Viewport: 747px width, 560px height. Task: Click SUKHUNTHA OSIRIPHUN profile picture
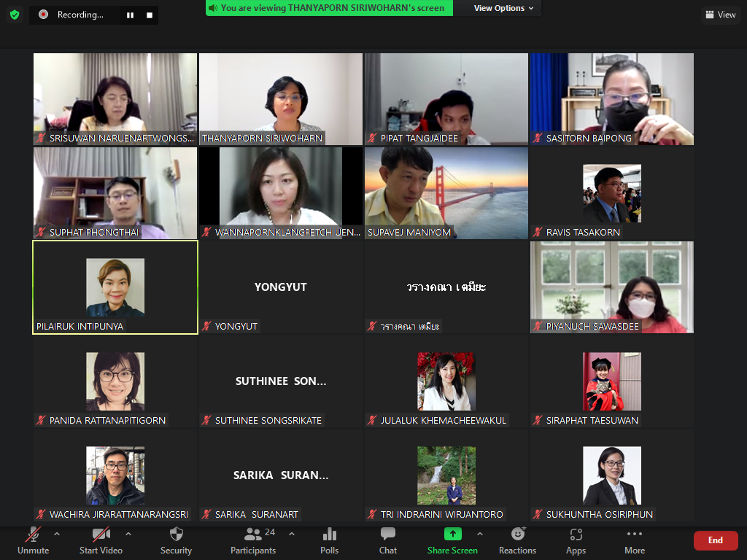point(612,475)
